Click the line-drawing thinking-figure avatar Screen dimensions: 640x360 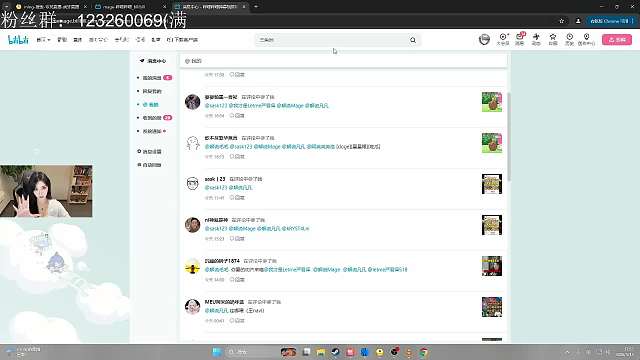pyautogui.click(x=192, y=143)
